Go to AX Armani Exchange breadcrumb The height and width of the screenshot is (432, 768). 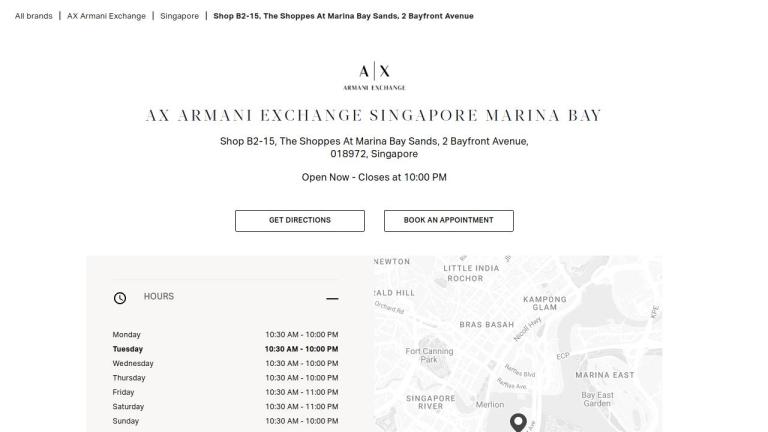[106, 16]
